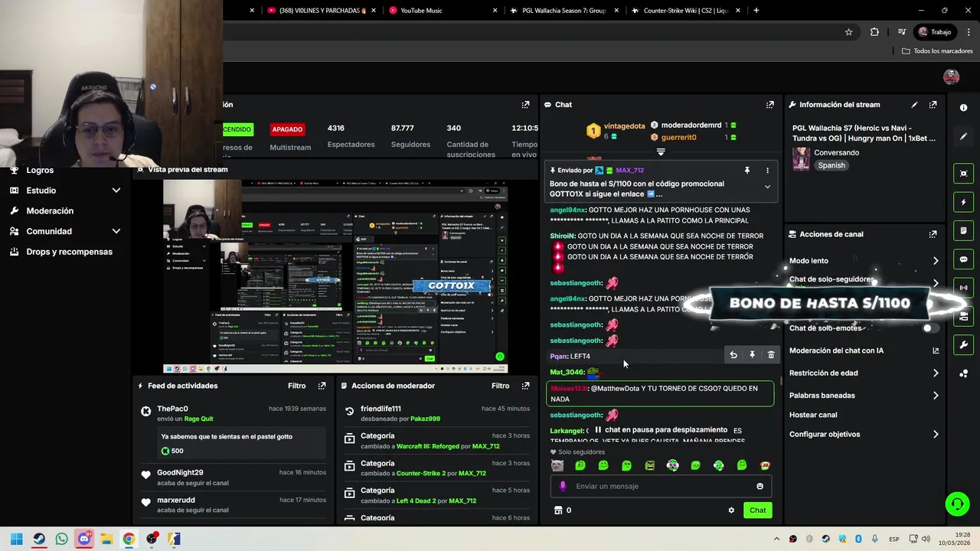The width and height of the screenshot is (980, 551).
Task: Open the emoji picker in message box
Action: [x=759, y=486]
